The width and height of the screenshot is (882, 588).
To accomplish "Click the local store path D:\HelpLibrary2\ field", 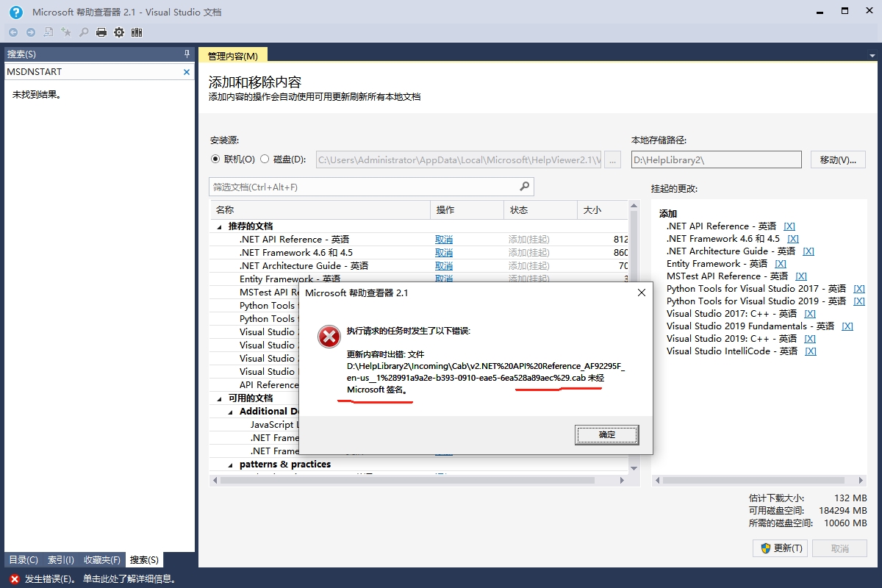I will 717,159.
